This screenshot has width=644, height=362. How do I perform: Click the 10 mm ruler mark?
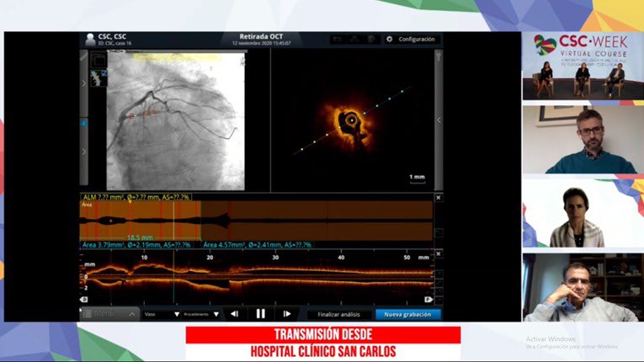click(x=144, y=258)
